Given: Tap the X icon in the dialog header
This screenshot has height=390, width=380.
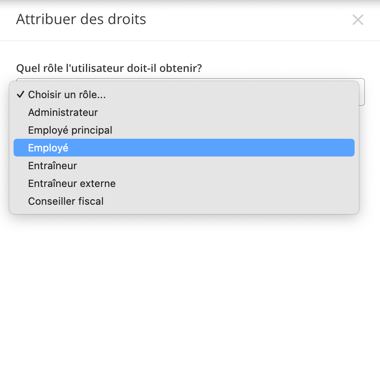Looking at the screenshot, I should point(358,20).
